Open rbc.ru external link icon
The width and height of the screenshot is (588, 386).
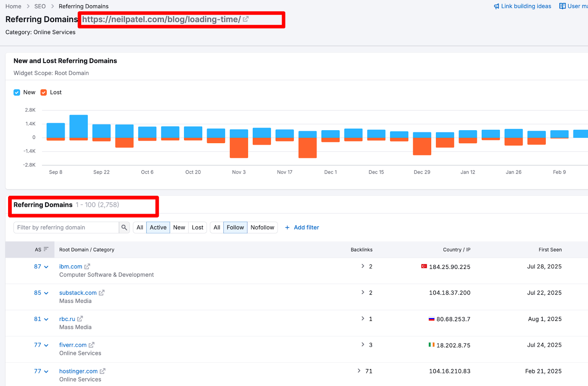(x=80, y=319)
